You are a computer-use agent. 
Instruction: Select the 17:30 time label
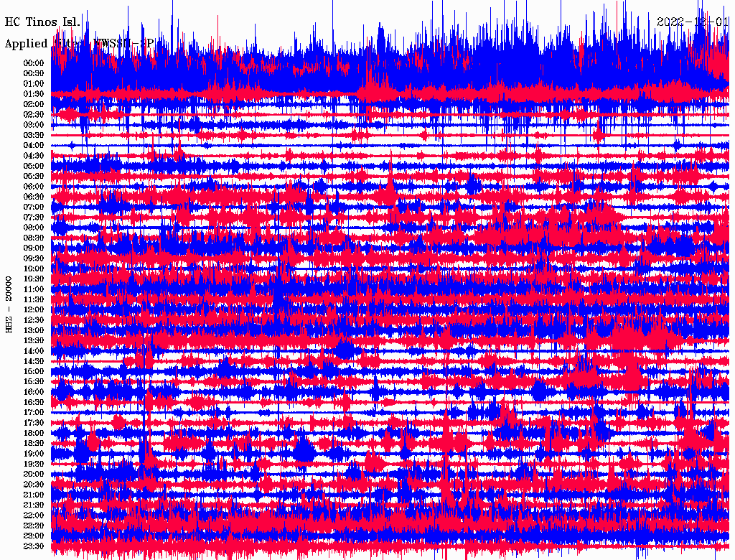34,423
